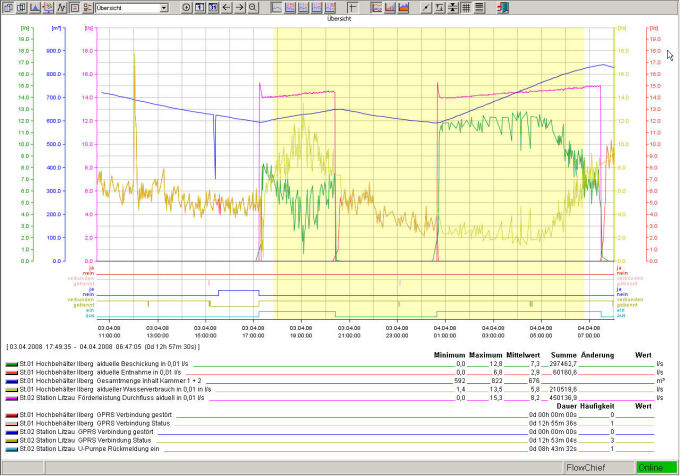Viewport: 680px width, 476px height.
Task: Click the Häufigkeit column header
Action: pyautogui.click(x=598, y=406)
